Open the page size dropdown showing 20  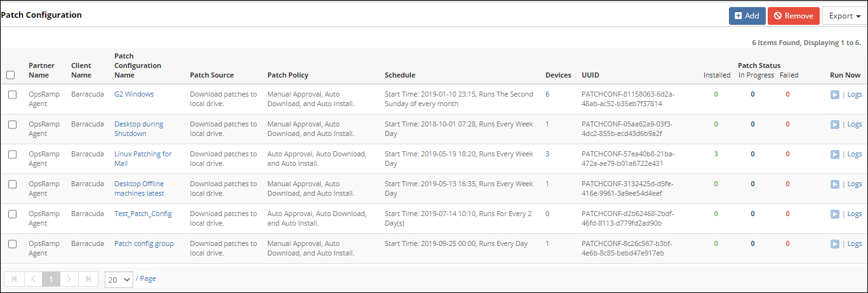(x=119, y=279)
